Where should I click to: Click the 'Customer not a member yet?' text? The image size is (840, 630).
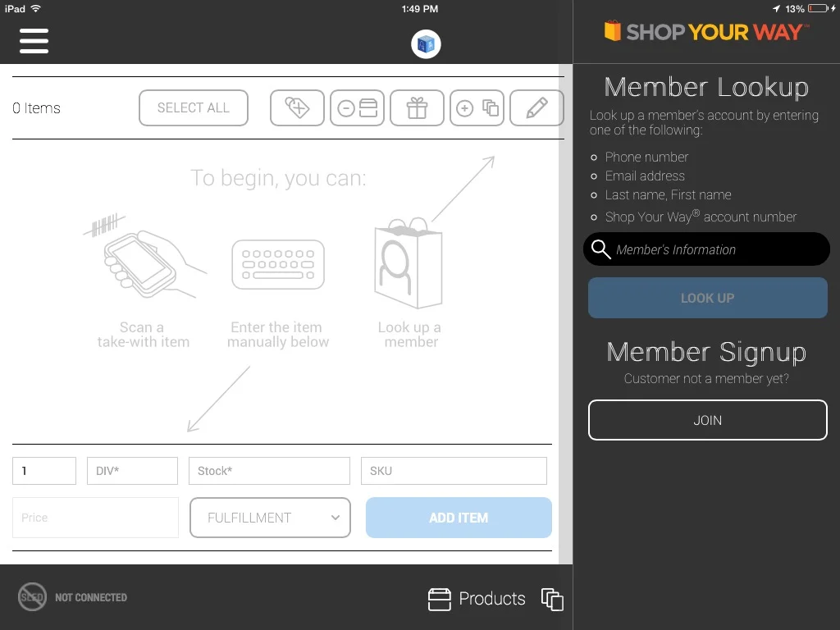coord(706,378)
